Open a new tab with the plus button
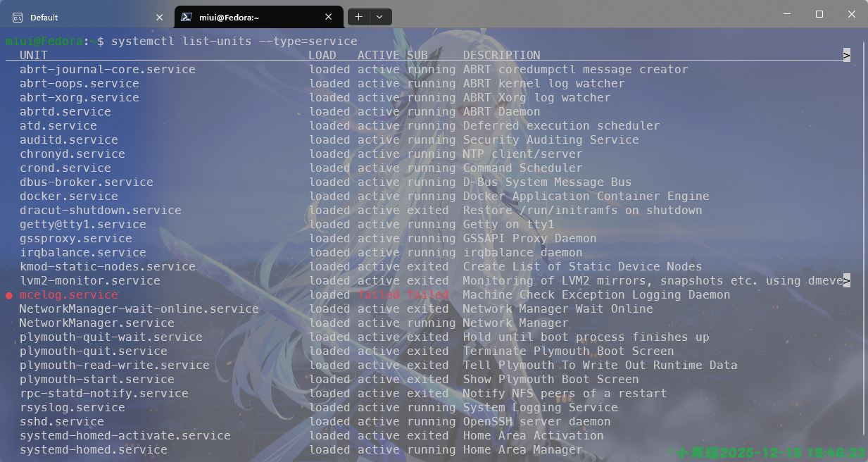This screenshot has width=868, height=462. 359,17
